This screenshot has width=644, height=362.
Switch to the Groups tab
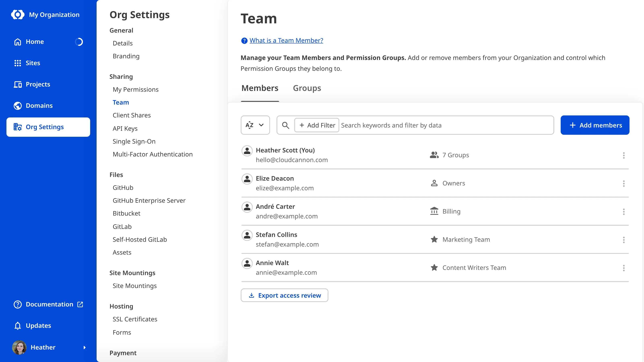(x=307, y=88)
